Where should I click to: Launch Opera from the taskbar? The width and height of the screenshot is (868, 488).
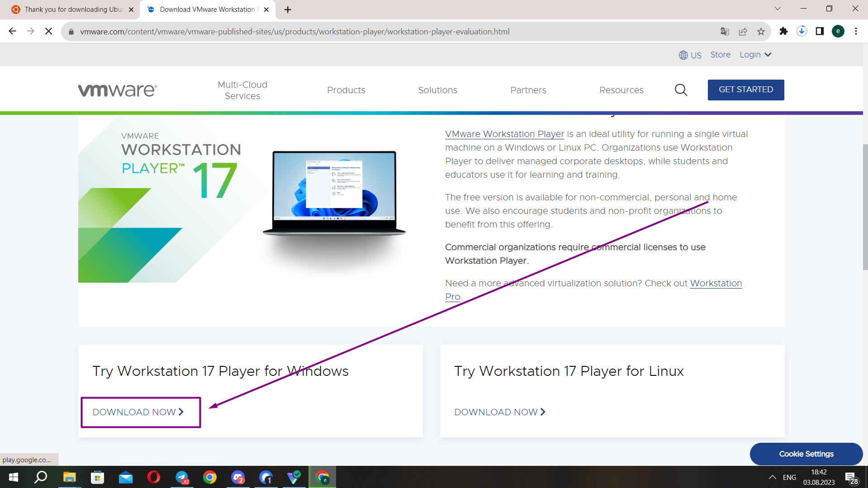coord(153,477)
